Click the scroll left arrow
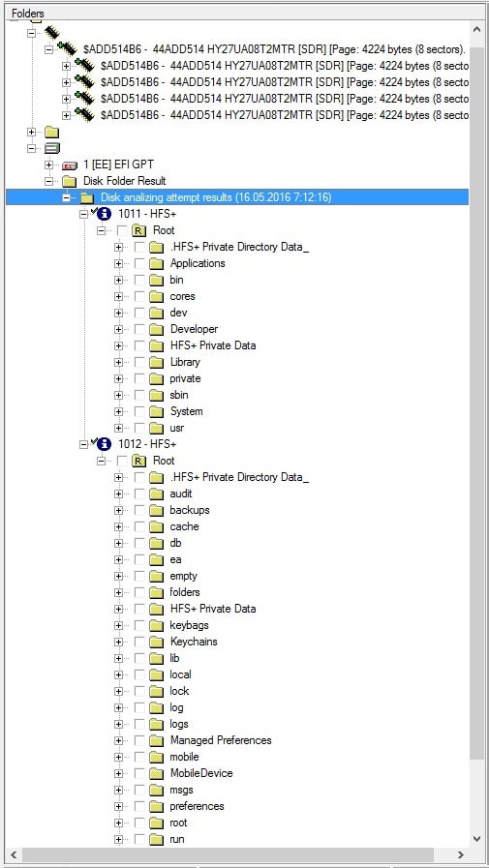The height and width of the screenshot is (868, 489). coord(14,854)
